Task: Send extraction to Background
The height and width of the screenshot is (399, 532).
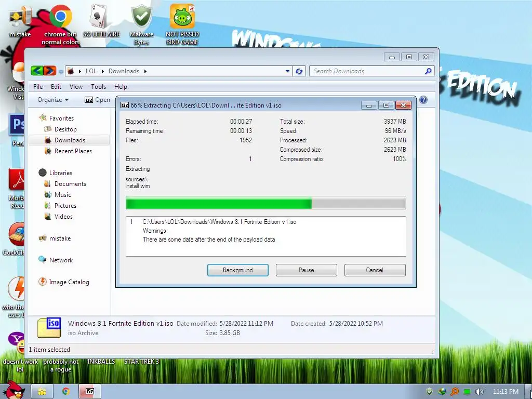Action: coord(238,270)
